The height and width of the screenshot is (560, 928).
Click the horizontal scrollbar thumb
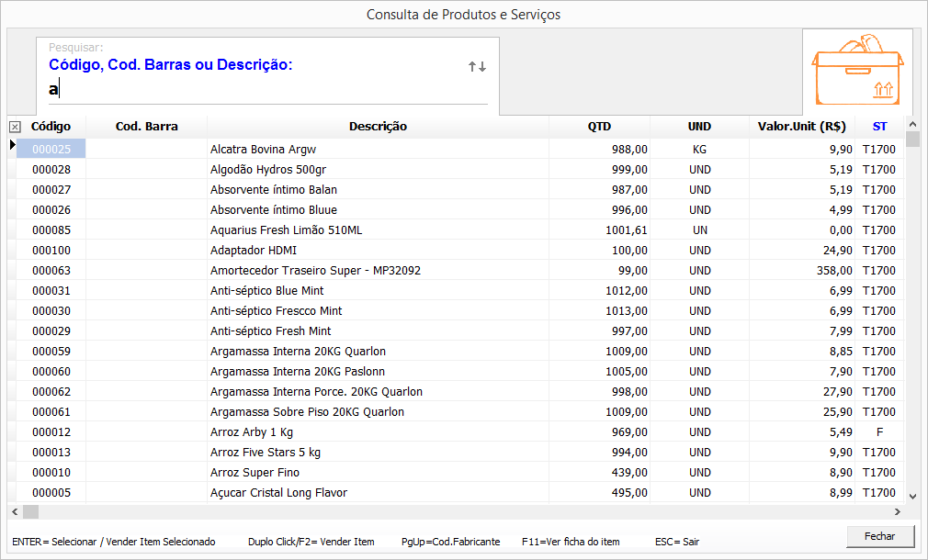(x=30, y=511)
